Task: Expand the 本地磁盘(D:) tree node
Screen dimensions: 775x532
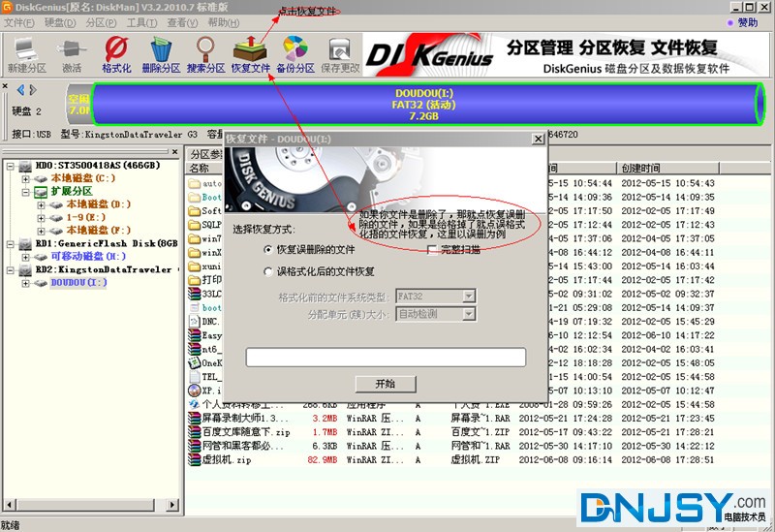Action: coord(42,205)
